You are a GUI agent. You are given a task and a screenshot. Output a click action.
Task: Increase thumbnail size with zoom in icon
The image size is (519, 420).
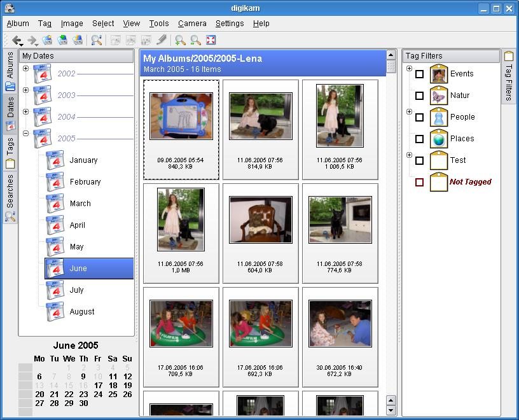[180, 40]
